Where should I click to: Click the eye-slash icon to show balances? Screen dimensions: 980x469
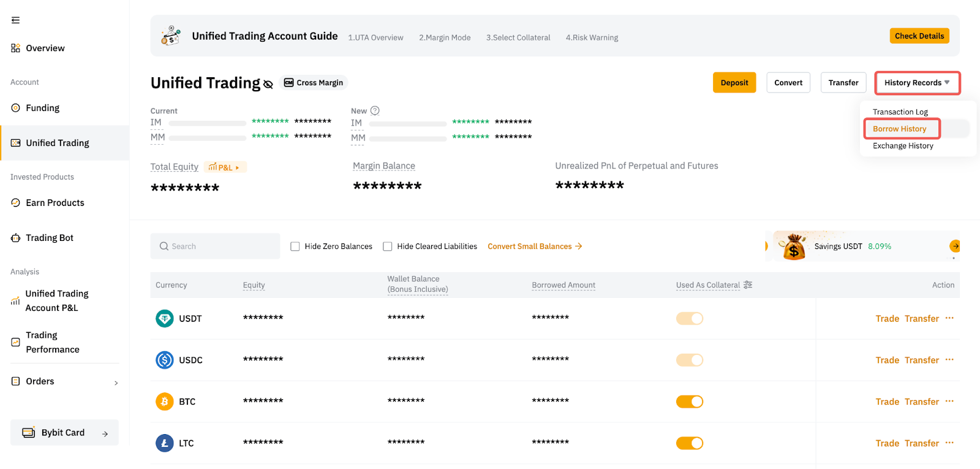tap(268, 85)
